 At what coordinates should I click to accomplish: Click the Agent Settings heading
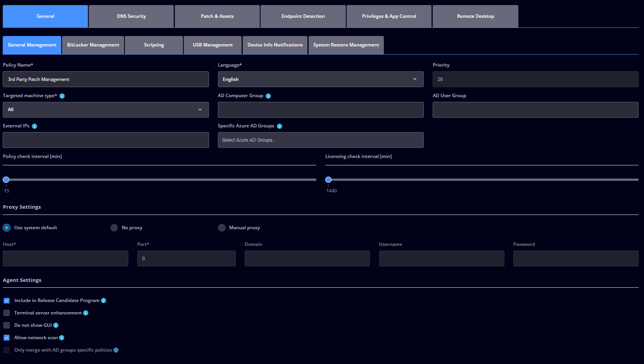point(22,280)
